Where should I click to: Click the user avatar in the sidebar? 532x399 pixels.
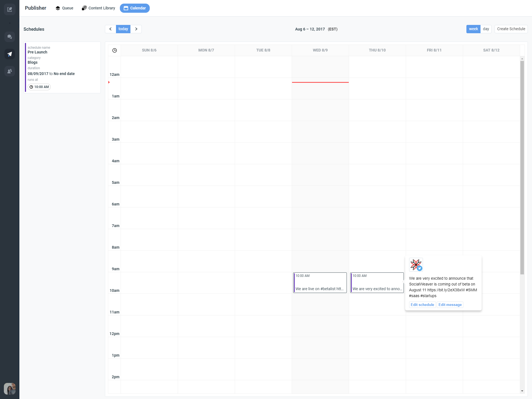pos(10,389)
